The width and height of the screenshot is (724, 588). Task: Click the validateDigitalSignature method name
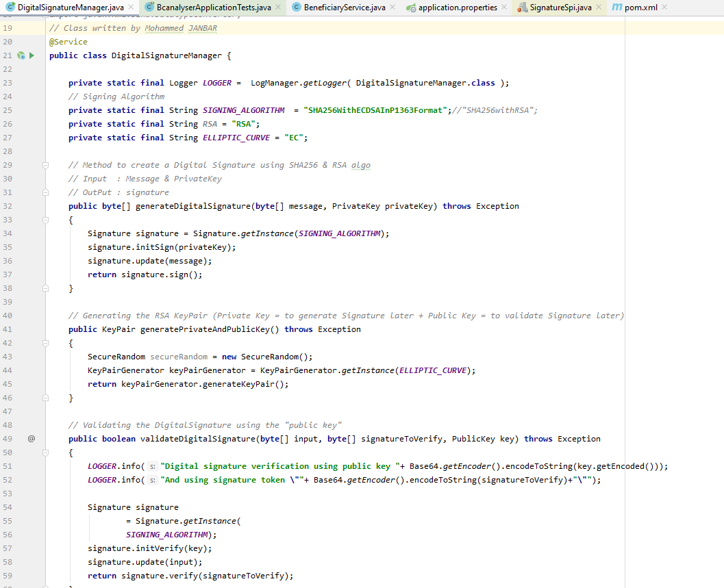(x=198, y=439)
